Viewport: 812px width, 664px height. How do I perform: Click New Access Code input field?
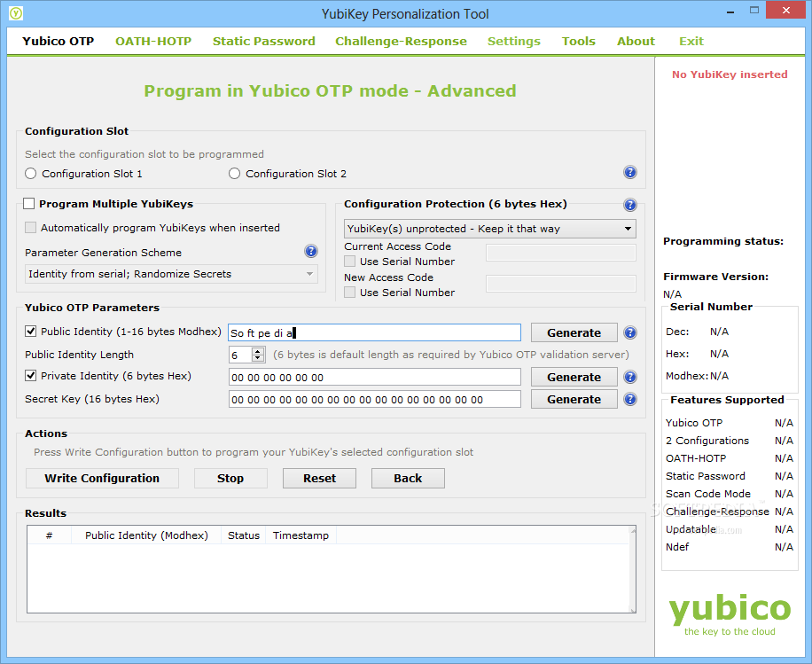[x=561, y=284]
